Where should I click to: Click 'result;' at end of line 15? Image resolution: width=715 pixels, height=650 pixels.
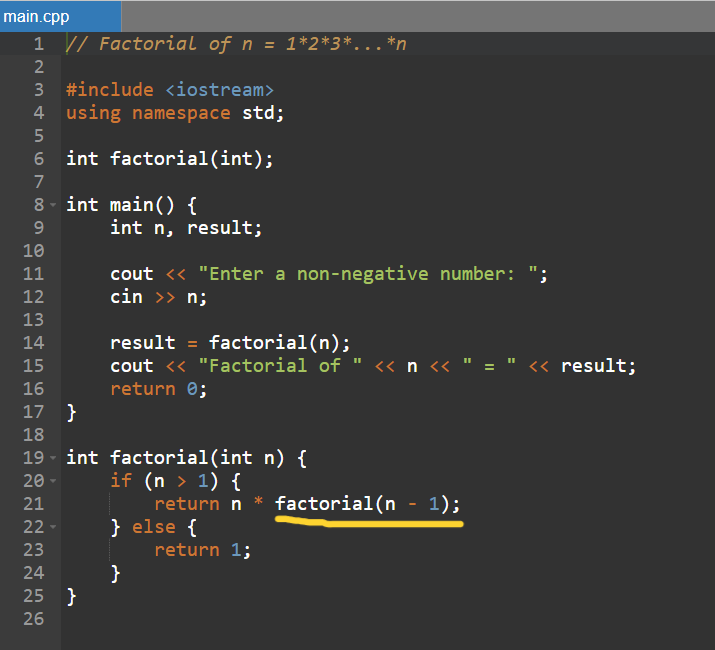pos(598,366)
